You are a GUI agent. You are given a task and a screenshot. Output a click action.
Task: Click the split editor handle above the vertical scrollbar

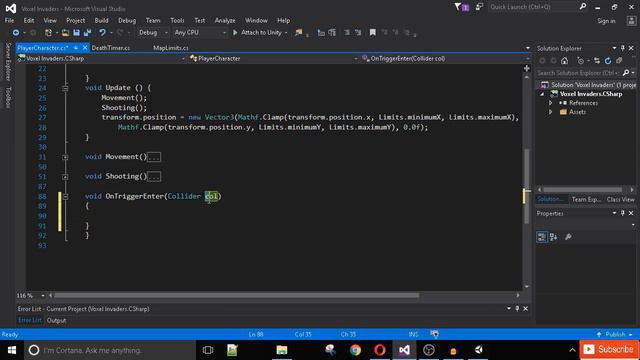[527, 69]
